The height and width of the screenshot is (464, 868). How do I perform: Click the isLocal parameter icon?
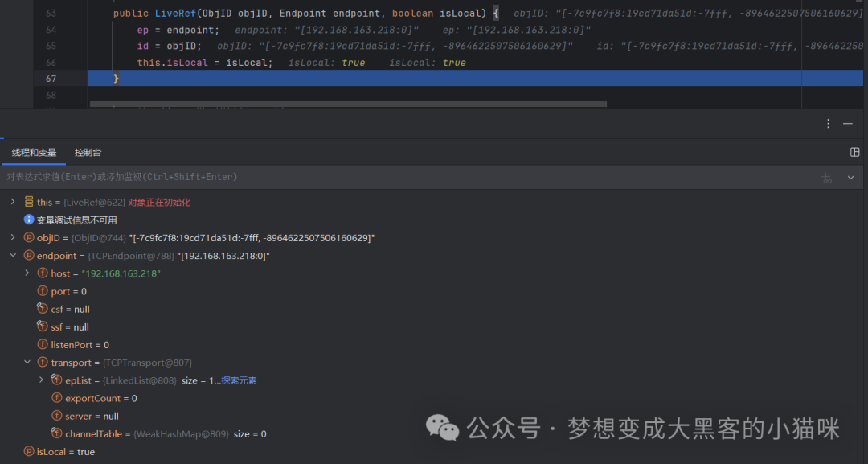point(29,451)
